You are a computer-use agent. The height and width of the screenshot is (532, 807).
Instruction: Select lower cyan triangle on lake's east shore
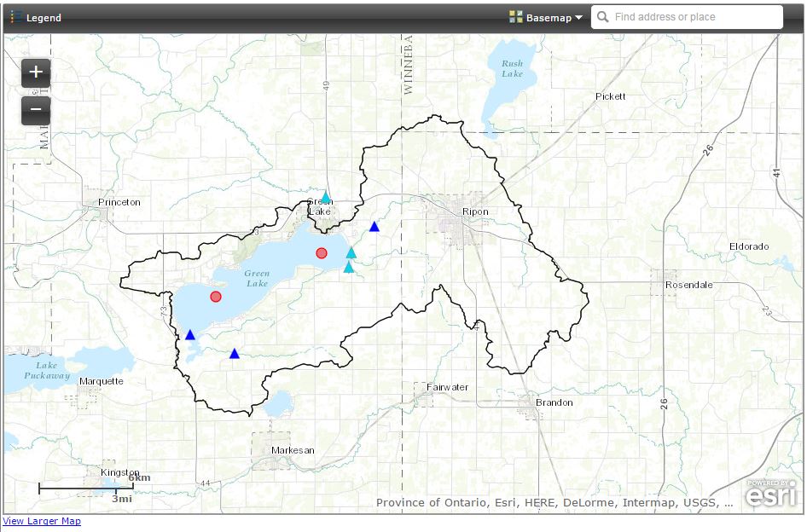[x=348, y=268]
